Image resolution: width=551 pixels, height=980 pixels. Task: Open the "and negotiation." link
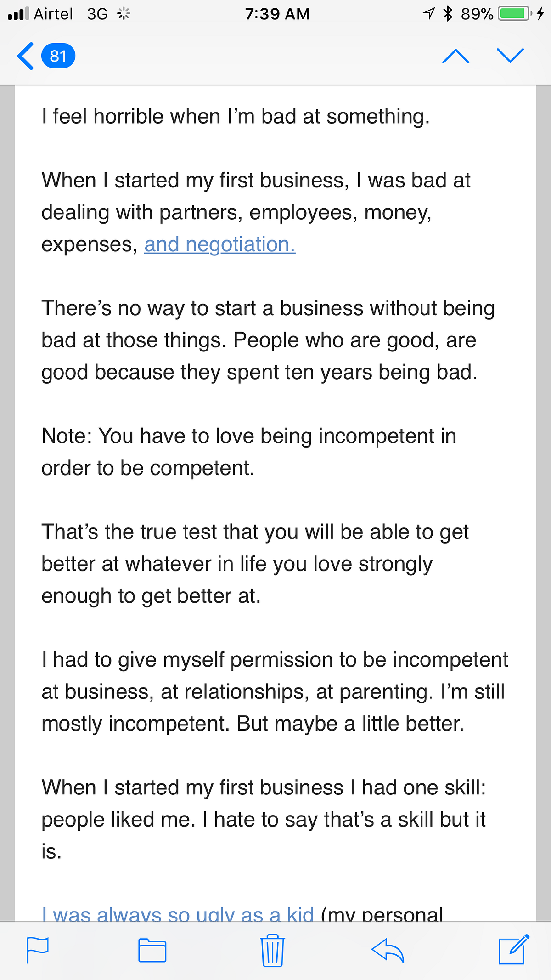pos(220,244)
